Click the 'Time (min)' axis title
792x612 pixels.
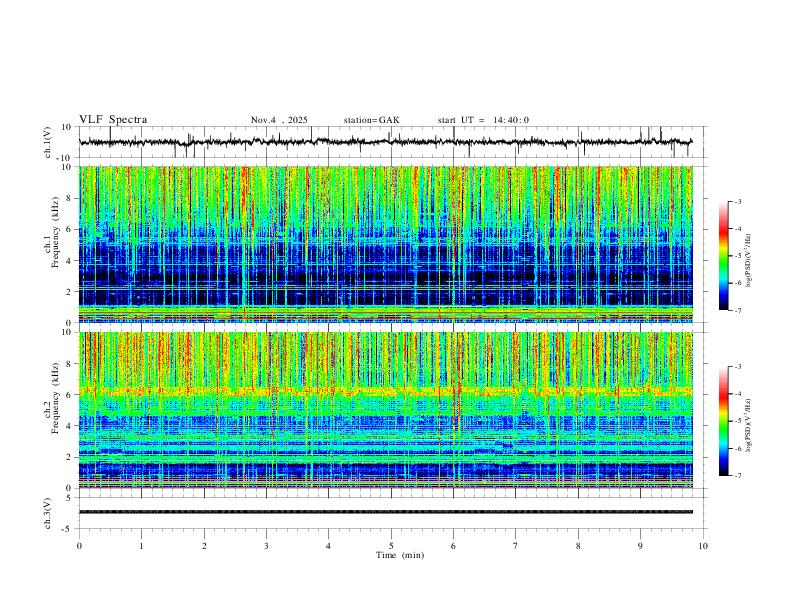tap(400, 555)
